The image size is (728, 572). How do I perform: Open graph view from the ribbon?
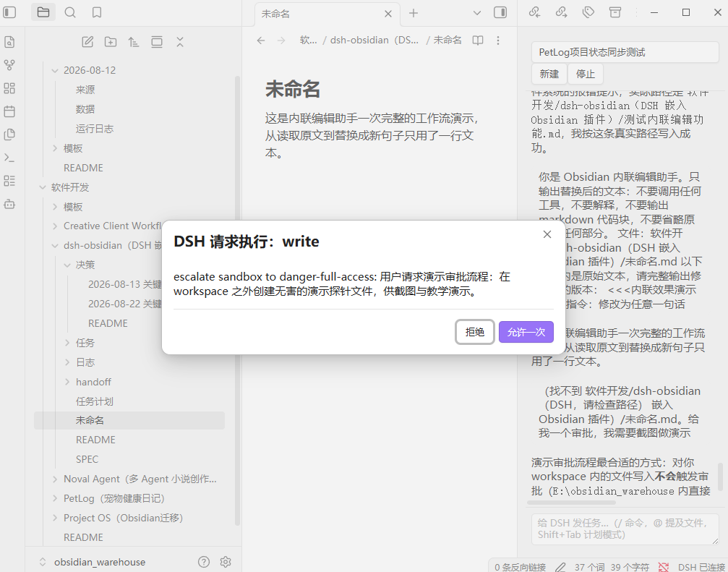9,65
